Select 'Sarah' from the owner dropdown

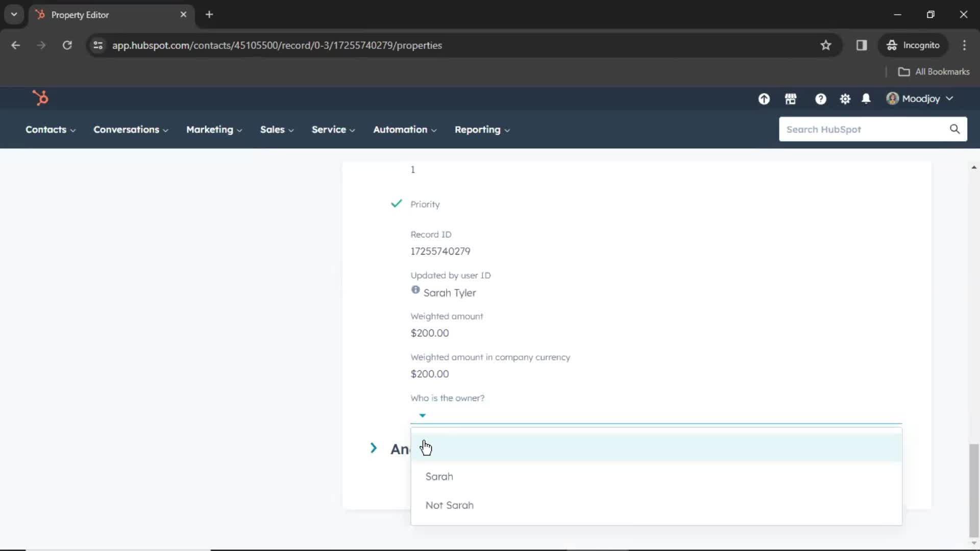pos(439,477)
